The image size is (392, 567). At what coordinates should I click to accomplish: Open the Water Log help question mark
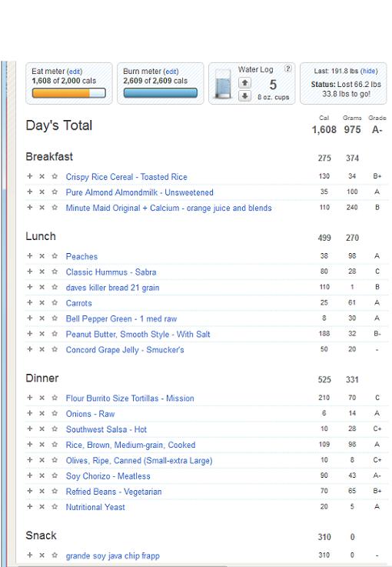pyautogui.click(x=287, y=68)
